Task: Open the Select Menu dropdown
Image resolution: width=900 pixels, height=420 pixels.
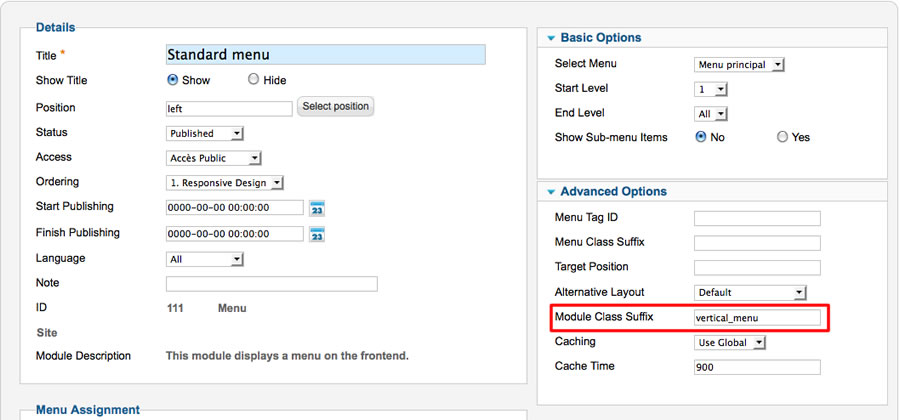Action: [740, 65]
